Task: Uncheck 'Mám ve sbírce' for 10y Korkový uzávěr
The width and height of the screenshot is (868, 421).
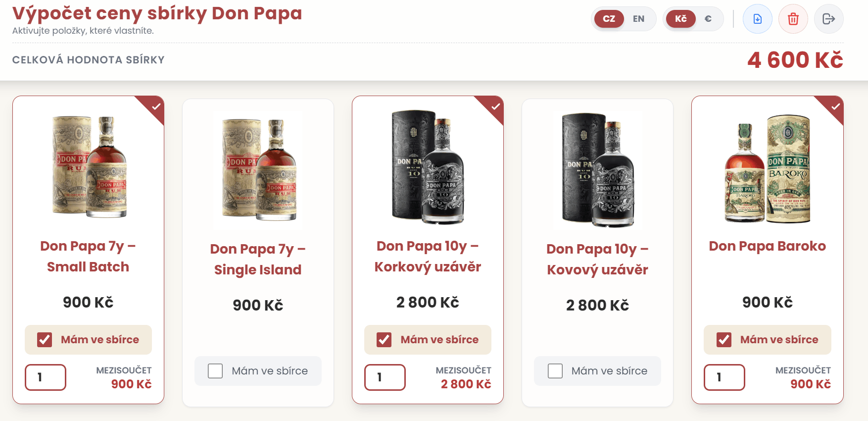Action: click(x=384, y=340)
